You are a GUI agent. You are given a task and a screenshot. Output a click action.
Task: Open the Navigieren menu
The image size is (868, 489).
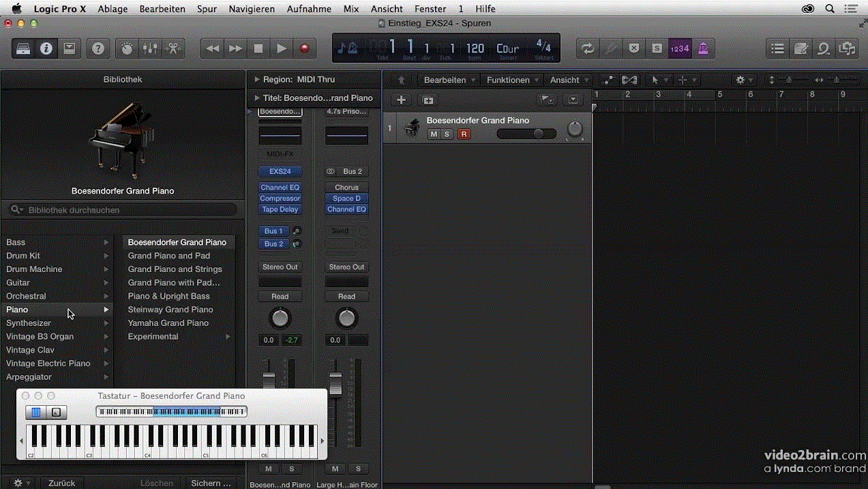[x=252, y=9]
